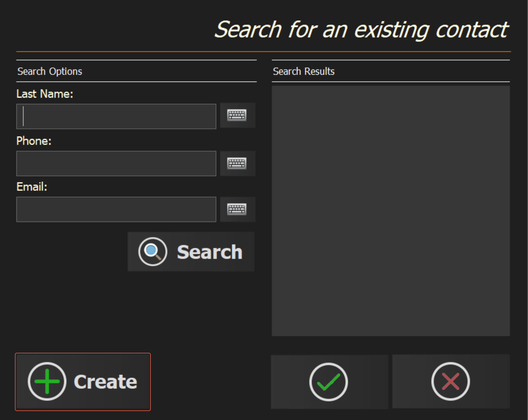The width and height of the screenshot is (528, 420).
Task: Open on-screen keyboard for Email field
Action: pyautogui.click(x=237, y=209)
